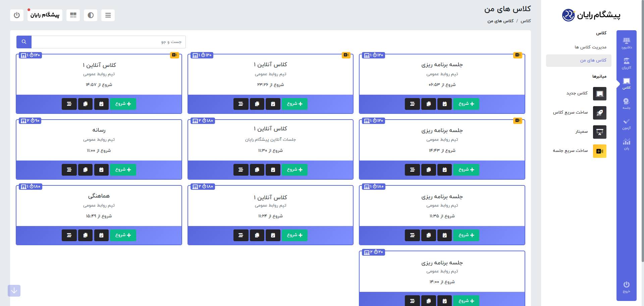This screenshot has height=306, width=644.
Task: Select مدیریت کلاس ها menu item
Action: click(590, 47)
